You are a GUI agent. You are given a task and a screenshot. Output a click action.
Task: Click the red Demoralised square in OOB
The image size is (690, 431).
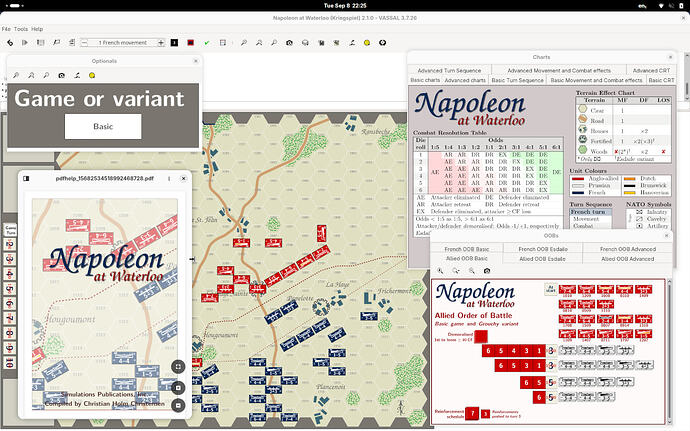481,336
